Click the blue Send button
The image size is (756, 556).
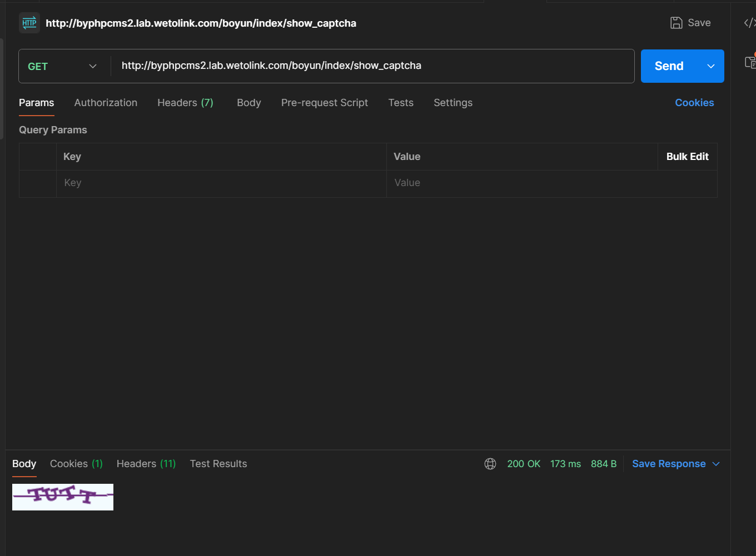[669, 66]
